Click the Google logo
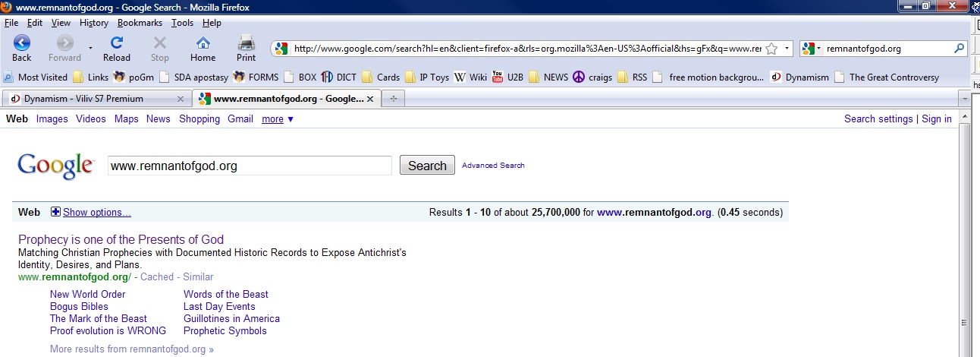The height and width of the screenshot is (357, 980). (55, 166)
